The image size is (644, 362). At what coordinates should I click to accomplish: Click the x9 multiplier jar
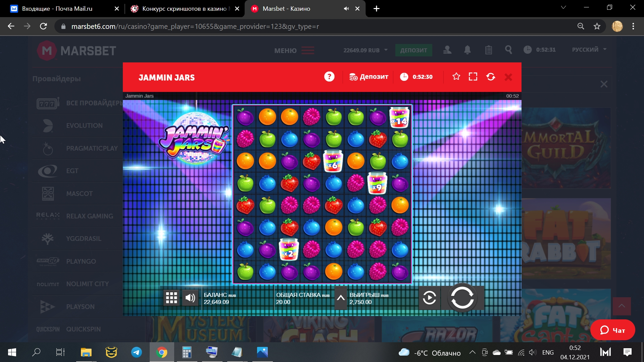pyautogui.click(x=377, y=183)
